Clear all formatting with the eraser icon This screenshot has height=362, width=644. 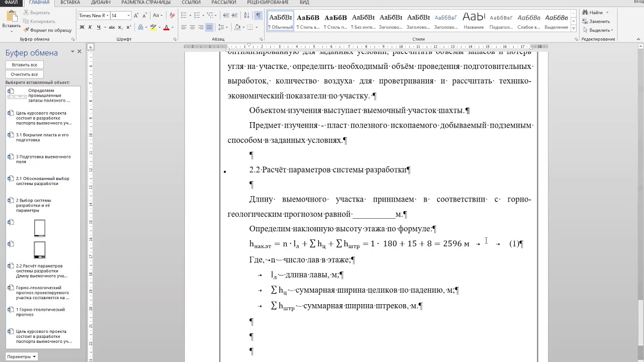172,16
